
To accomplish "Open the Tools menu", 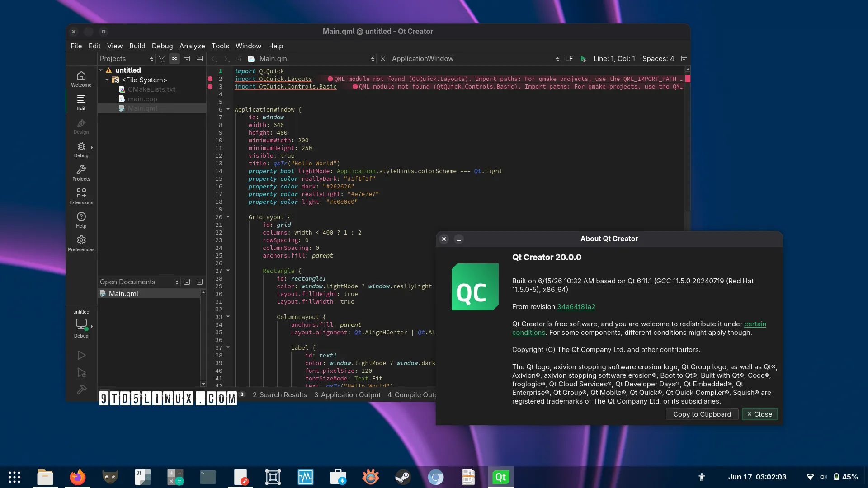I will tap(220, 46).
